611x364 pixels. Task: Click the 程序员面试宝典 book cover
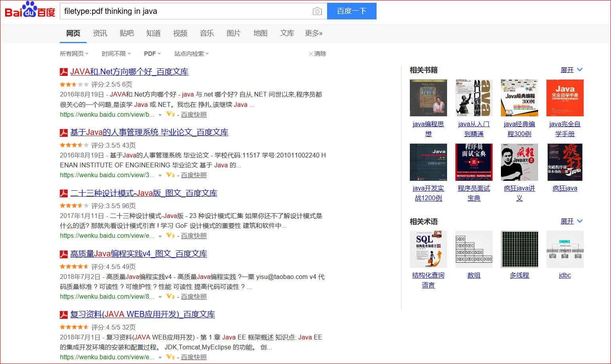(474, 162)
